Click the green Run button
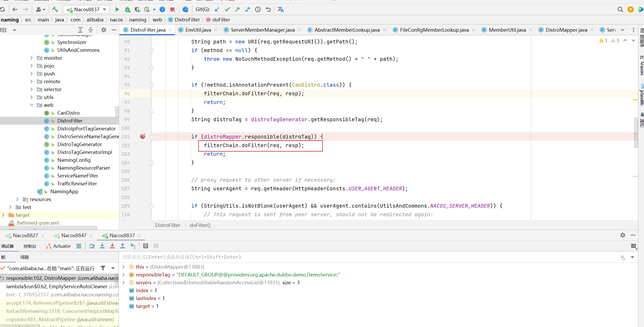The height and width of the screenshot is (327, 644). tap(117, 9)
